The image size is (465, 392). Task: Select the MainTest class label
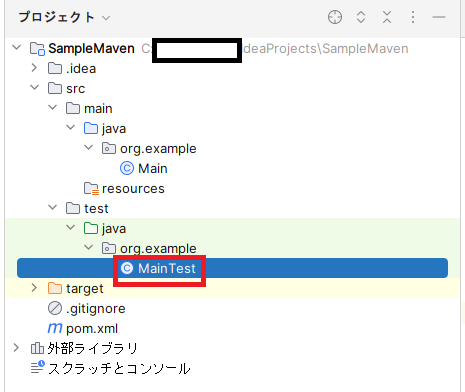tap(167, 268)
